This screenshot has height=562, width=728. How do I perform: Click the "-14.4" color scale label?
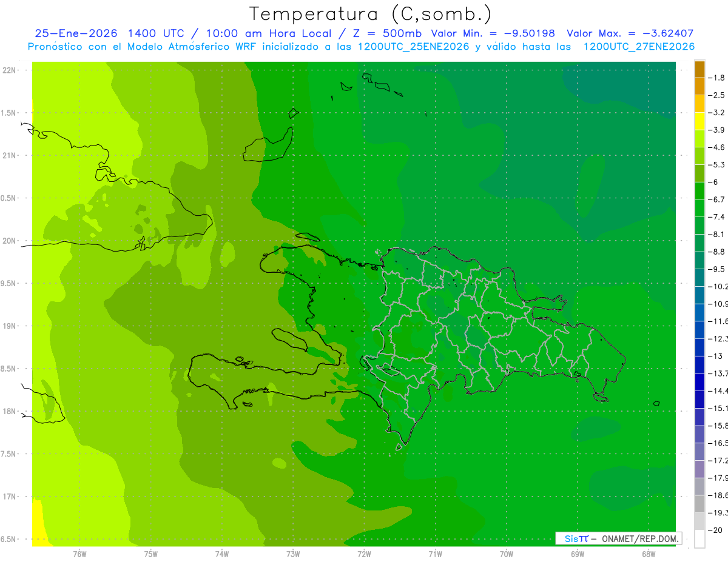point(718,390)
